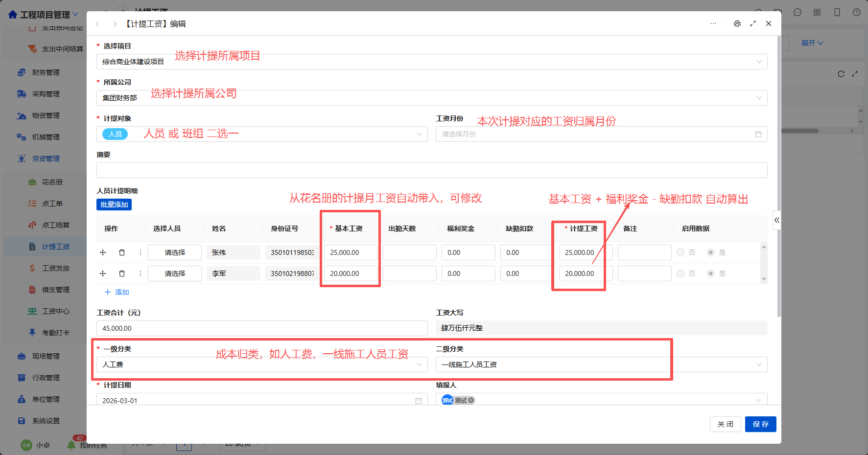Select 是 radio for 李军 启用数据
The height and width of the screenshot is (455, 868).
[711, 273]
